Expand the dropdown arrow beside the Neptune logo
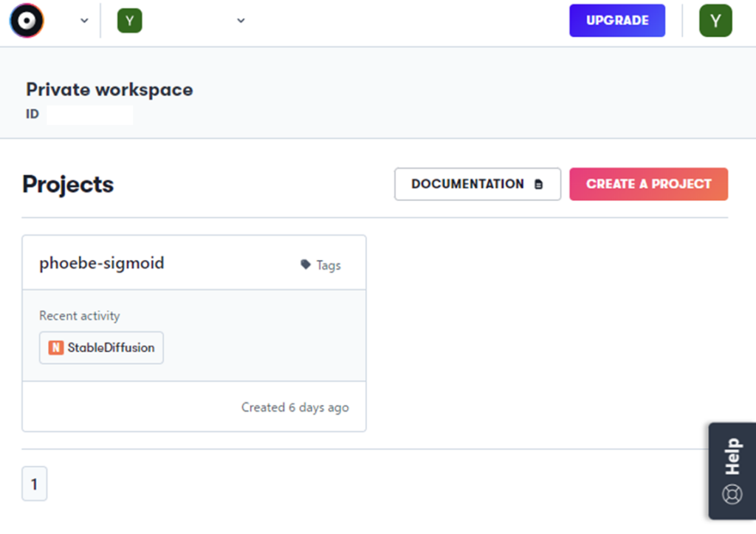 [83, 21]
